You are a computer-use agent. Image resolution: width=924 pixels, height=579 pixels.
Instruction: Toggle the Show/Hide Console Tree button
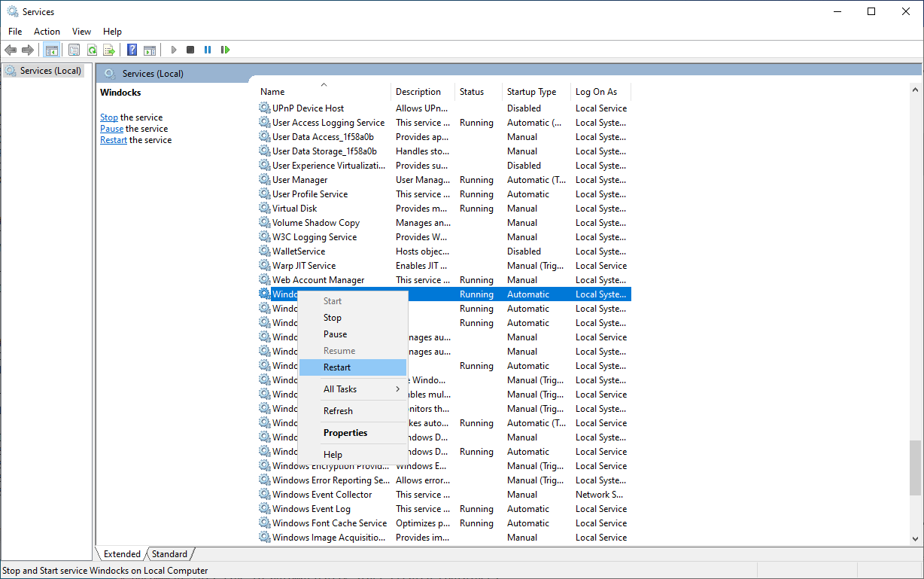tap(51, 50)
